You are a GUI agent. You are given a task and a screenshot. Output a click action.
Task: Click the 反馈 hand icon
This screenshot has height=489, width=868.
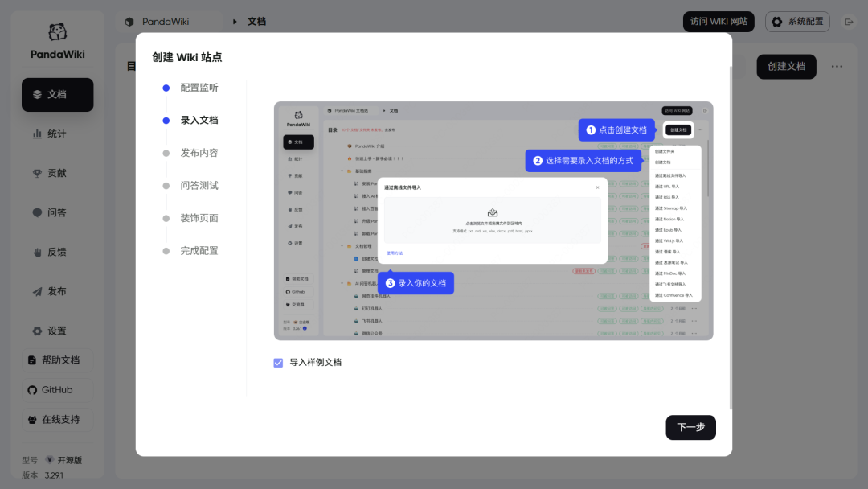(x=37, y=252)
